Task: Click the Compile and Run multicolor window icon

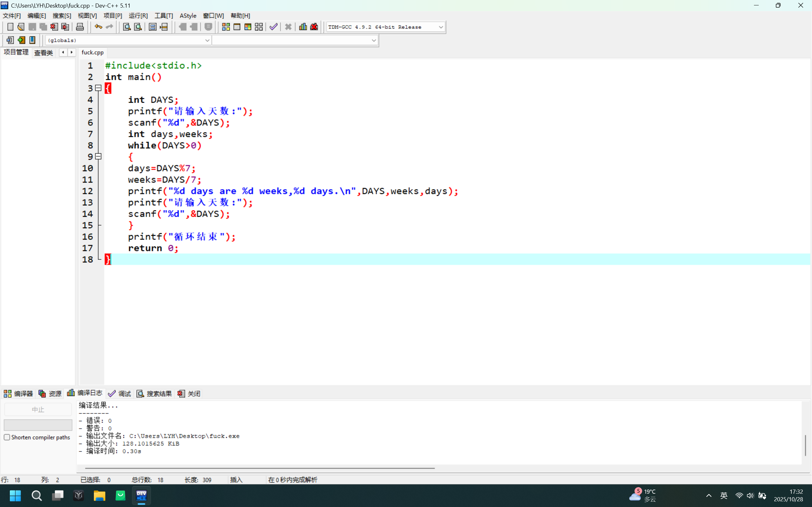Action: coord(248,27)
